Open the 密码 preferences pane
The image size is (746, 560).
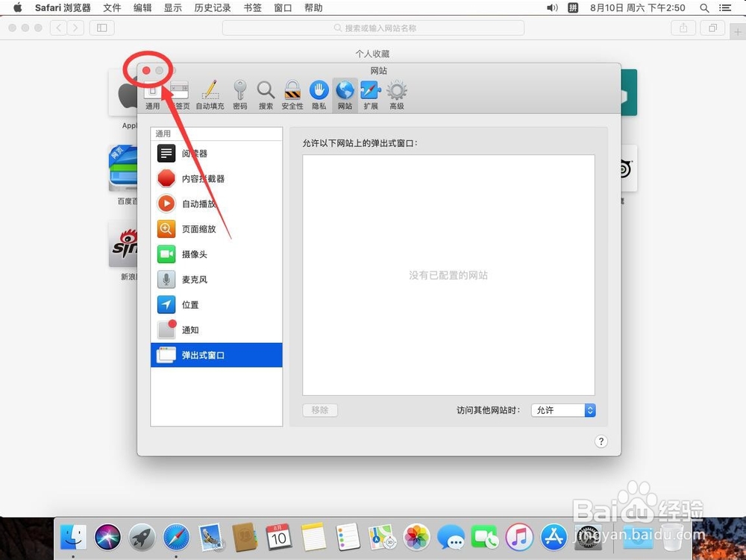click(x=240, y=92)
